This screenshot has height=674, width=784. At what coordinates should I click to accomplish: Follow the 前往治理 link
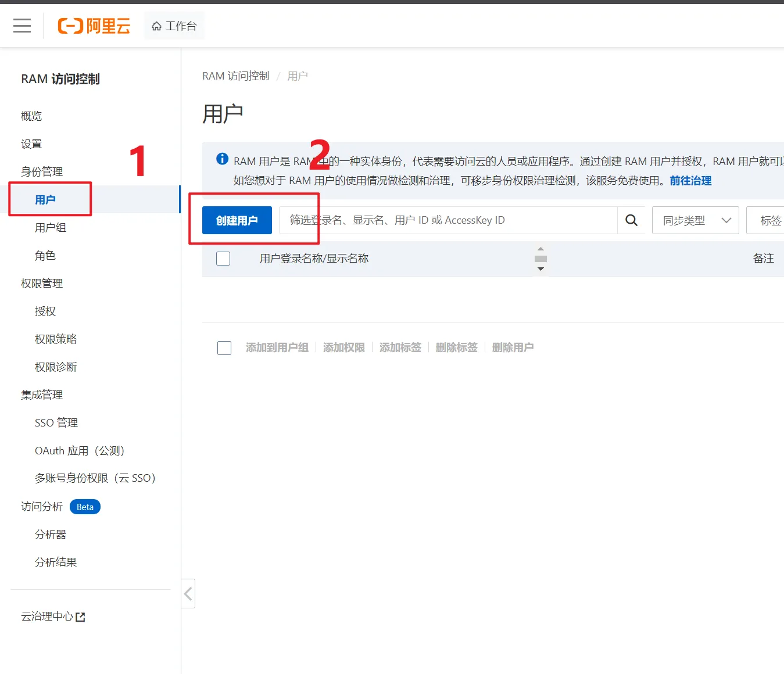pos(690,181)
